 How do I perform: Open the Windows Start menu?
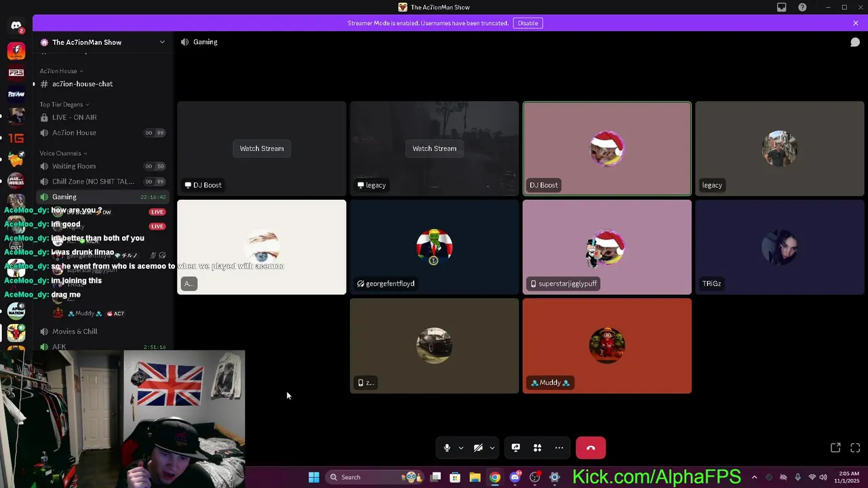coord(314,477)
